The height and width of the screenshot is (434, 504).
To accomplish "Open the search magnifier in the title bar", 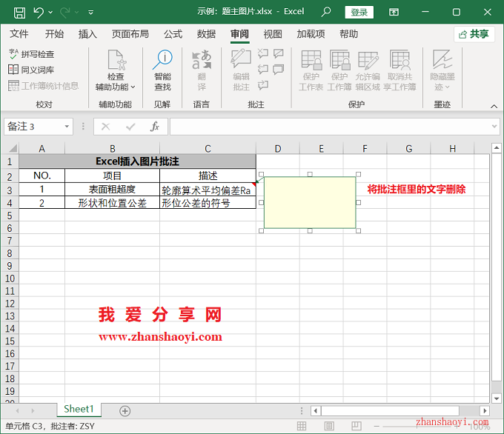I will click(x=326, y=12).
